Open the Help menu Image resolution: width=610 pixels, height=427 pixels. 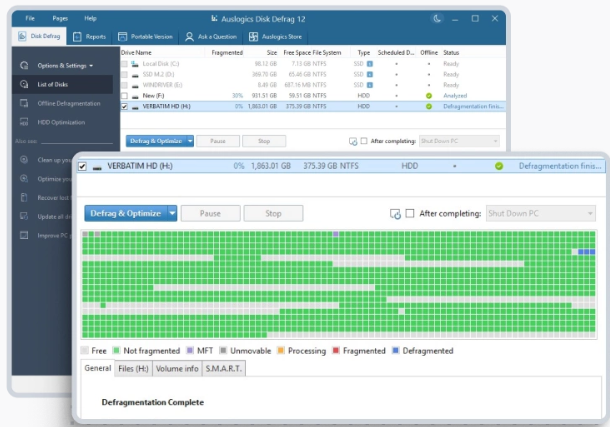(90, 18)
